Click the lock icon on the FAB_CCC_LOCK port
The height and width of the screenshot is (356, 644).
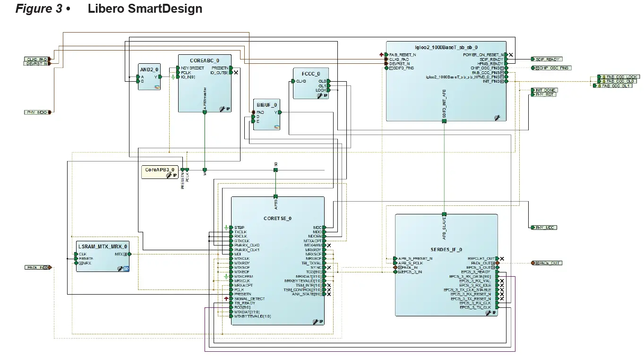[x=604, y=77]
